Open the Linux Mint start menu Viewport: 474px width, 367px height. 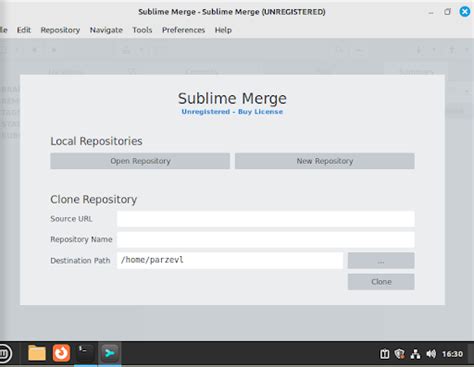tap(5, 353)
